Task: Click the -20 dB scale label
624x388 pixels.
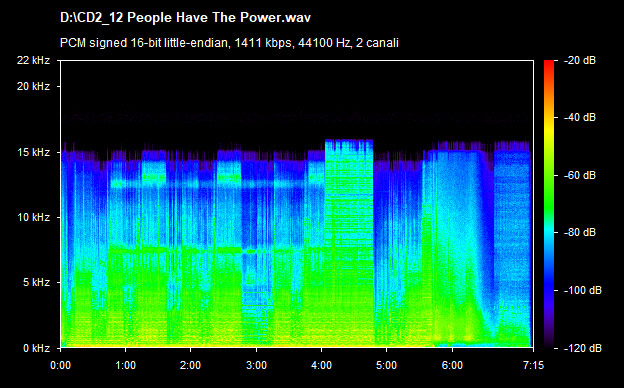Action: click(x=580, y=60)
